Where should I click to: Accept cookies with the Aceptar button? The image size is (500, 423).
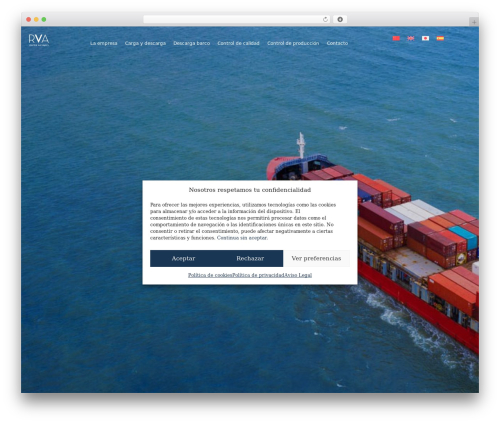click(x=183, y=258)
